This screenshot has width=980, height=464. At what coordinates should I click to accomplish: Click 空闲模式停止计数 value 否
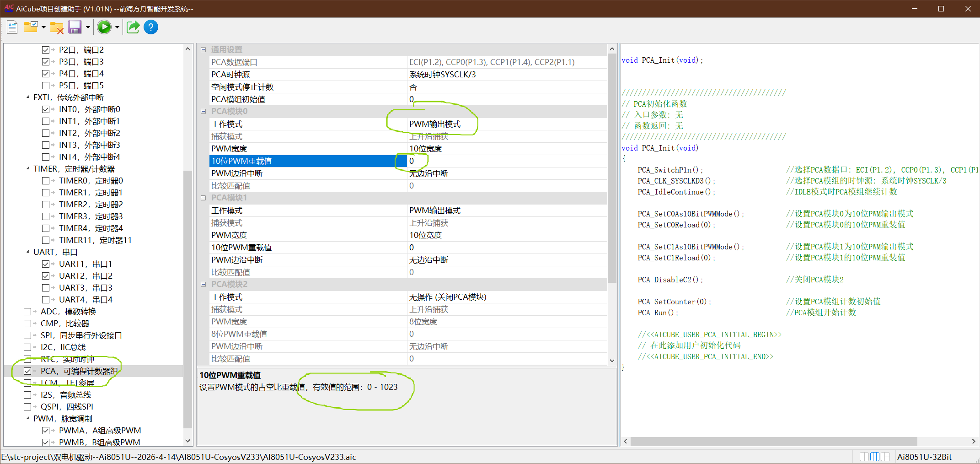tap(507, 87)
